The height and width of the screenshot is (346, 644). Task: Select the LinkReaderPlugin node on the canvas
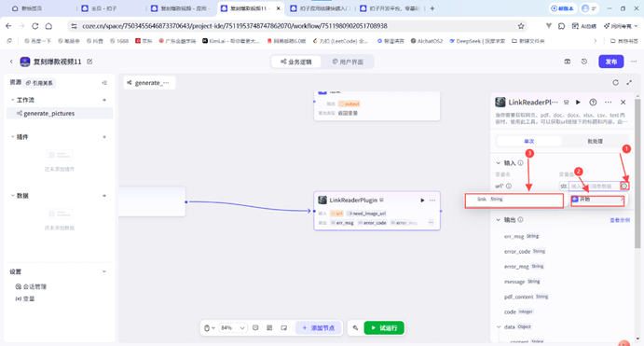377,211
